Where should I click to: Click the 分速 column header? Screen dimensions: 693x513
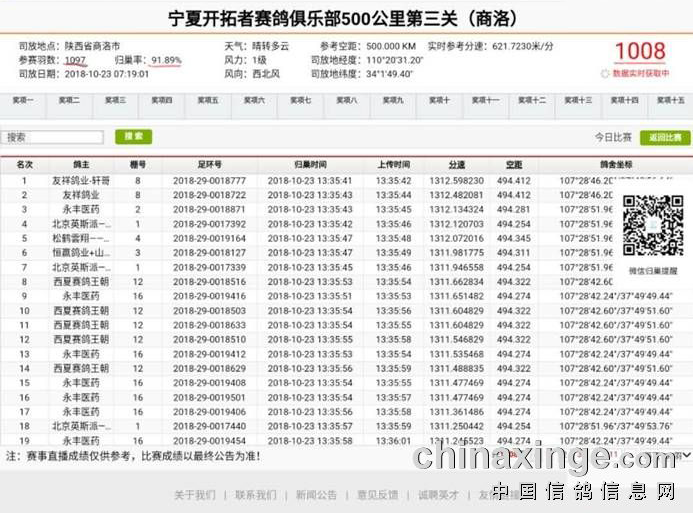(456, 164)
